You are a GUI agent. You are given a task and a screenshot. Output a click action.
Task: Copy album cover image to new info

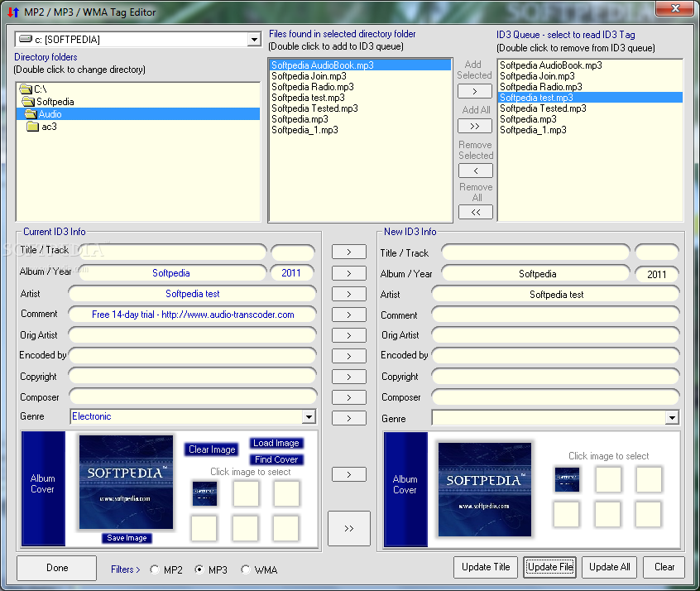pyautogui.click(x=349, y=474)
